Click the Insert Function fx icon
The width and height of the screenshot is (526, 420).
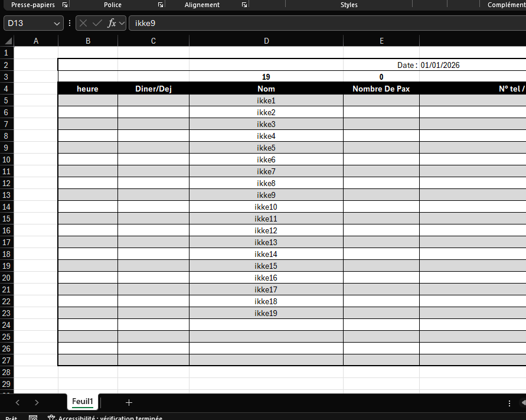112,23
